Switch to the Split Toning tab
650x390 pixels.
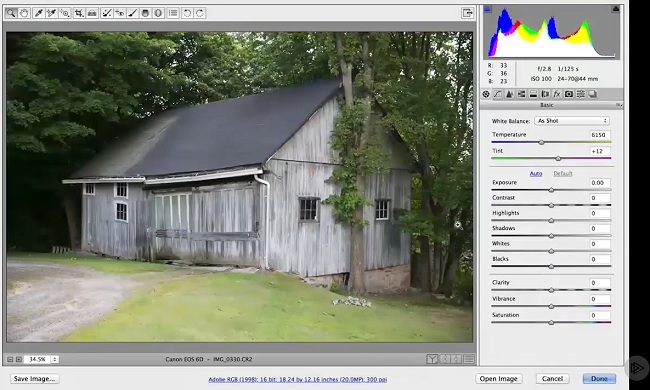533,94
